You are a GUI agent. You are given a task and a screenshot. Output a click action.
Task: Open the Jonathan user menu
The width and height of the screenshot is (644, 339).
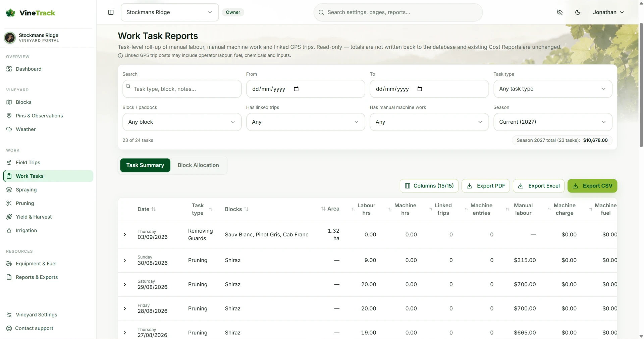[x=608, y=12]
